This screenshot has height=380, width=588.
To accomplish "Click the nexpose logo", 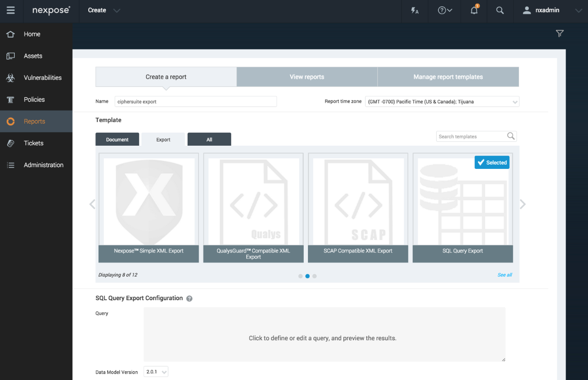I will (51, 11).
